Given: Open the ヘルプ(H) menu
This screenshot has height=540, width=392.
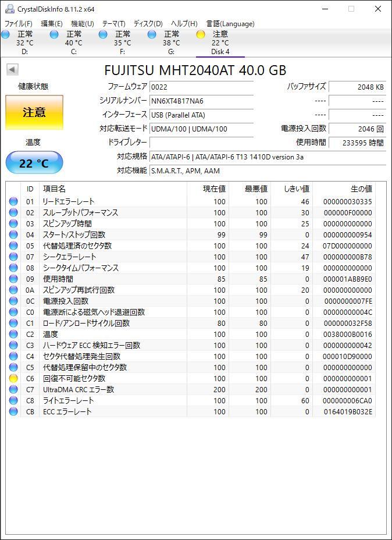Looking at the screenshot, I should pyautogui.click(x=184, y=24).
